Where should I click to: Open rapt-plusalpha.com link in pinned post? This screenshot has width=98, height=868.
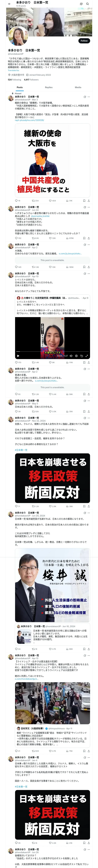29,120
